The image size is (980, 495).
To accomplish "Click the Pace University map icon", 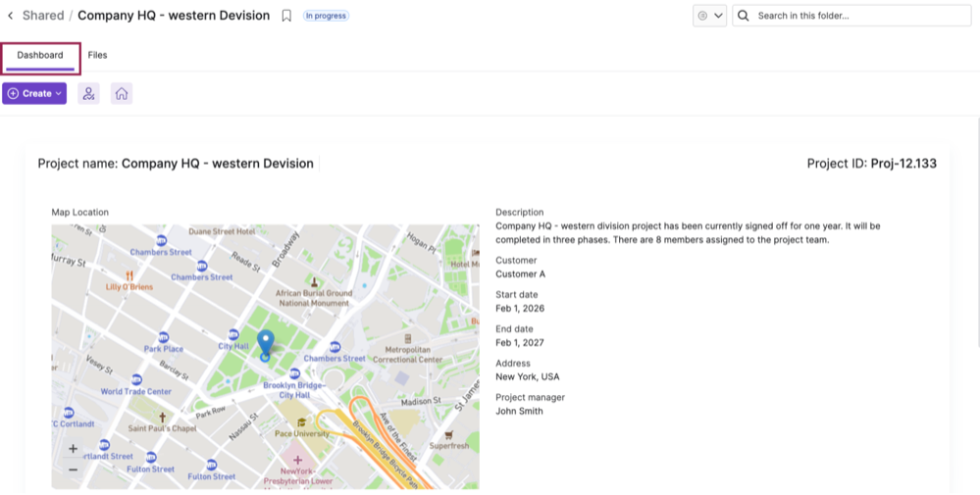I will click(x=302, y=422).
